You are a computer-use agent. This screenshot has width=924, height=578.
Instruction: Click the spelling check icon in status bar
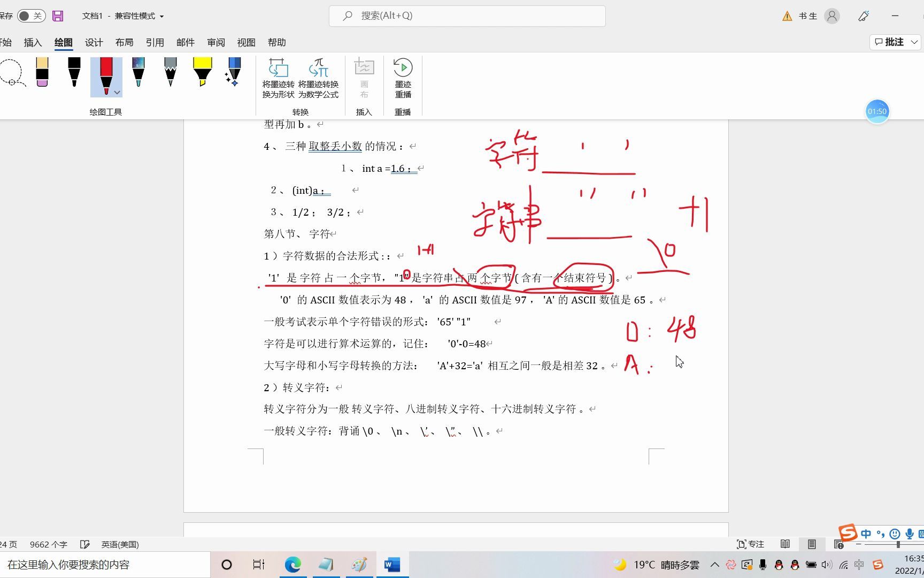pyautogui.click(x=86, y=544)
